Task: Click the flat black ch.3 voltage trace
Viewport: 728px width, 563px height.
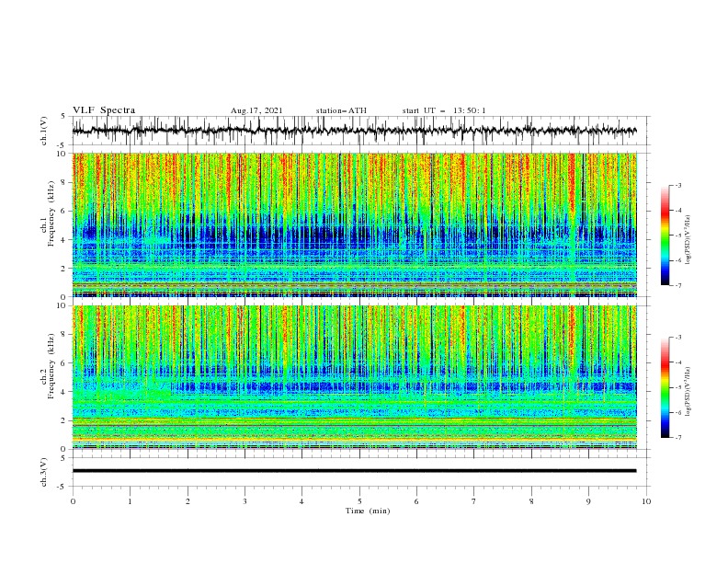Action: click(354, 471)
